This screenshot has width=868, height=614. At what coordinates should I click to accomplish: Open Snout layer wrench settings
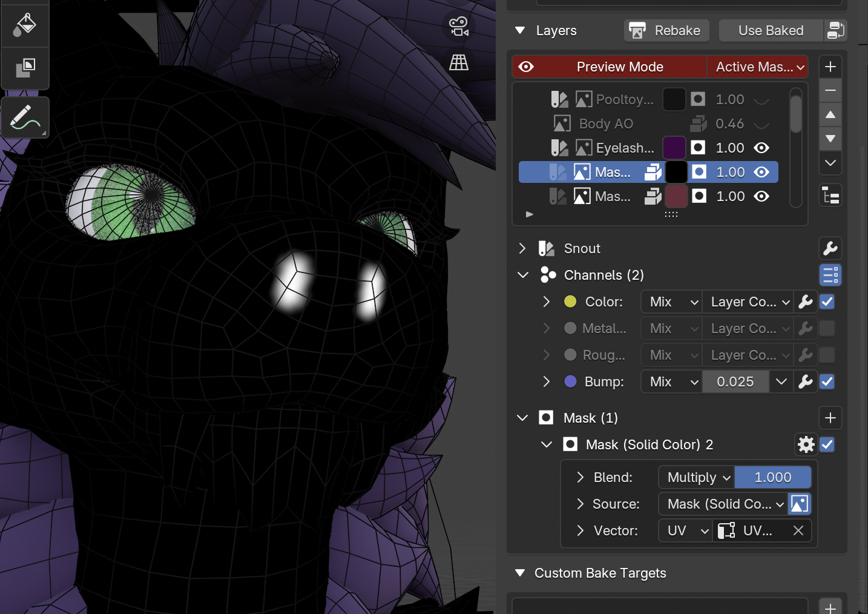click(x=830, y=248)
